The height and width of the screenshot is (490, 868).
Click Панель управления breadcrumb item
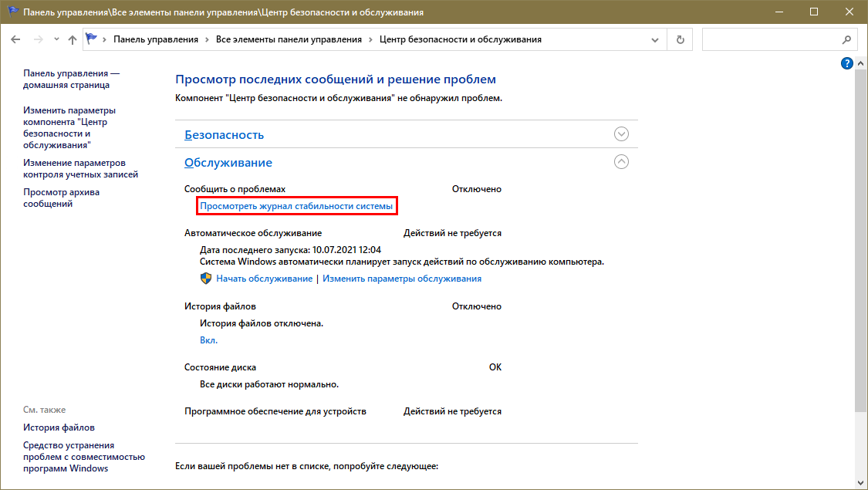coord(155,39)
